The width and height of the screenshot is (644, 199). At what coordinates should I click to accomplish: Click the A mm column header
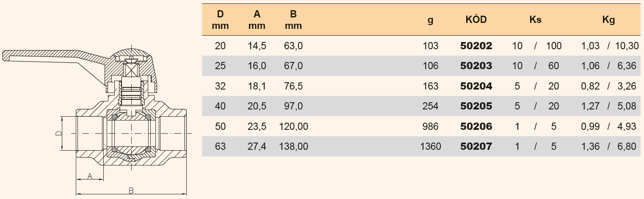(257, 20)
